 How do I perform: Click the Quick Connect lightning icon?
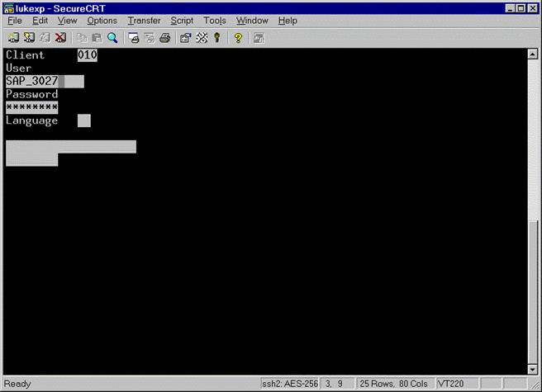pos(29,38)
